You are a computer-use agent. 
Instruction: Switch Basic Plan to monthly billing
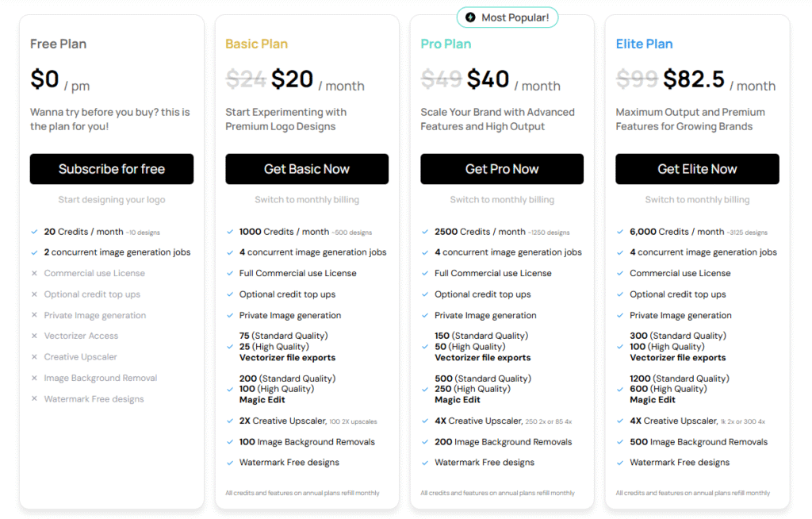pyautogui.click(x=307, y=200)
